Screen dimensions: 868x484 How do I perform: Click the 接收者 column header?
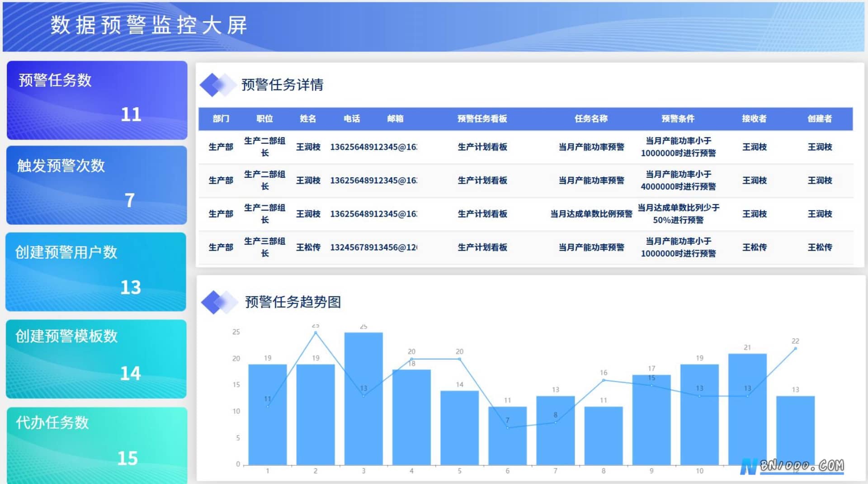754,119
